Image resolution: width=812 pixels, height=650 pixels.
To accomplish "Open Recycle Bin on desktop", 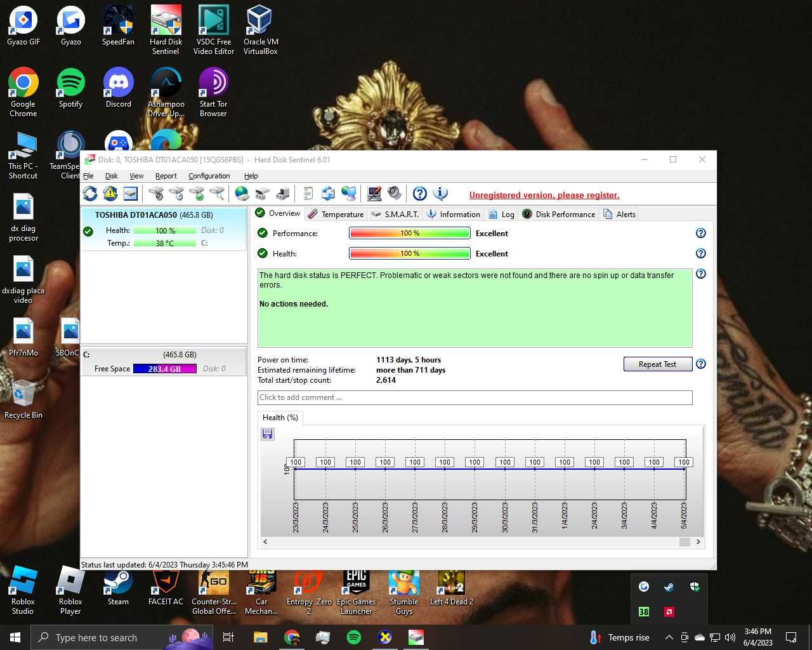I will point(23,399).
